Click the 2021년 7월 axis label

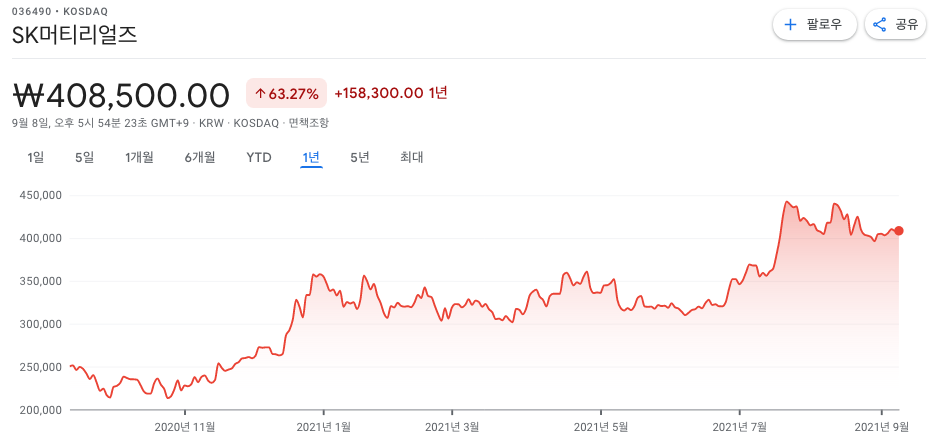tap(739, 427)
